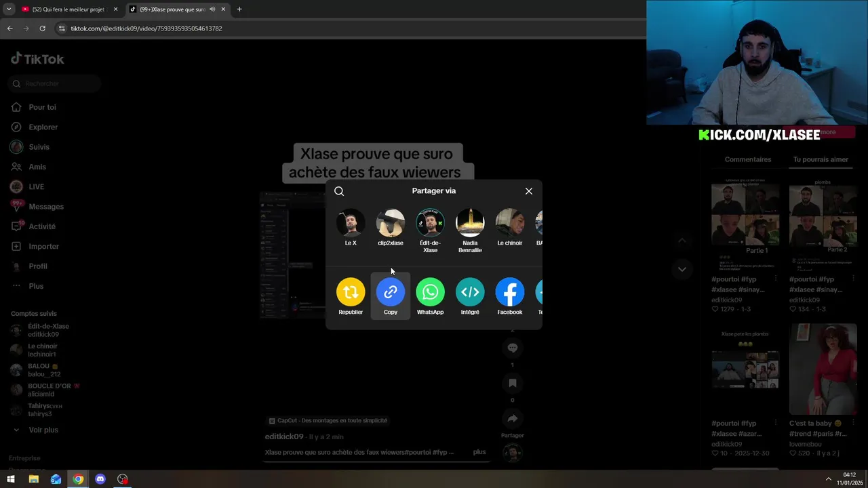The width and height of the screenshot is (868, 488).
Task: Open a new browser tab
Action: 239,9
